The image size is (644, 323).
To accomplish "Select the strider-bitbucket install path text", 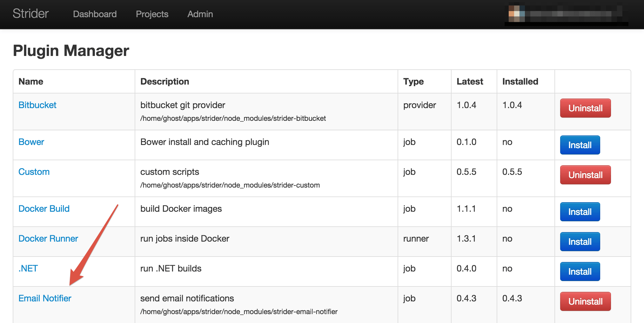I will point(233,118).
